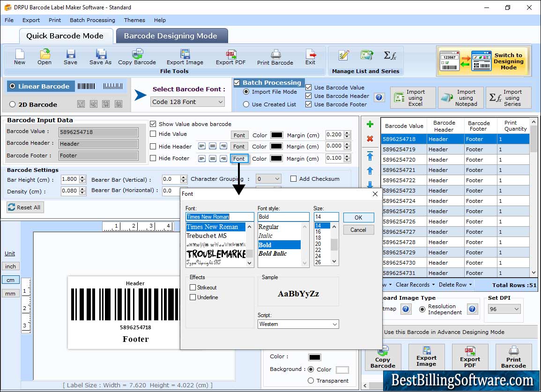
Task: Click Resolution Independent help icon
Action: coord(472,309)
